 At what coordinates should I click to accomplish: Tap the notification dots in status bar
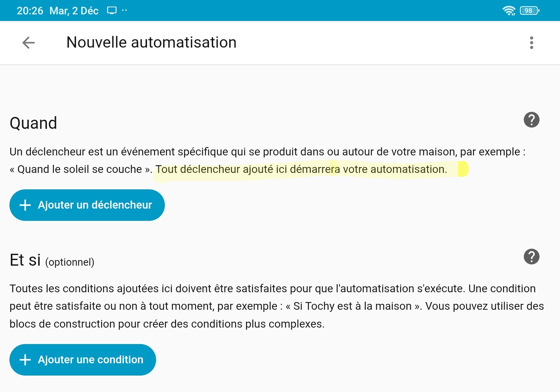124,10
